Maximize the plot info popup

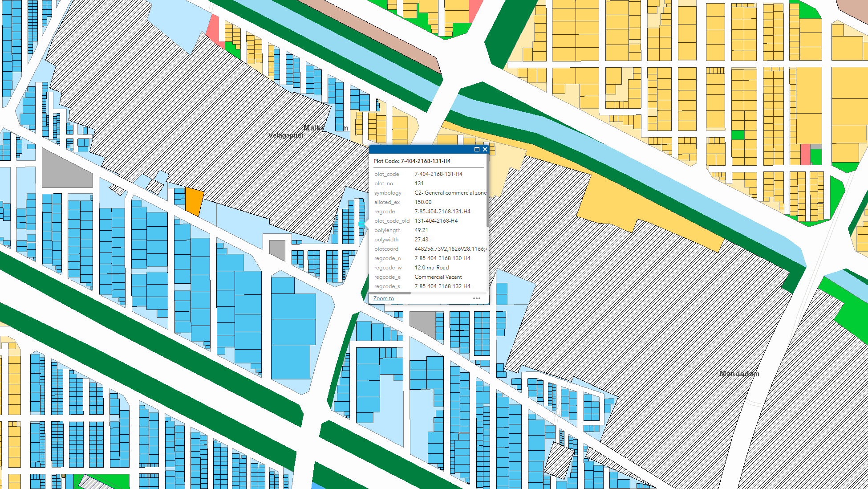pos(477,149)
